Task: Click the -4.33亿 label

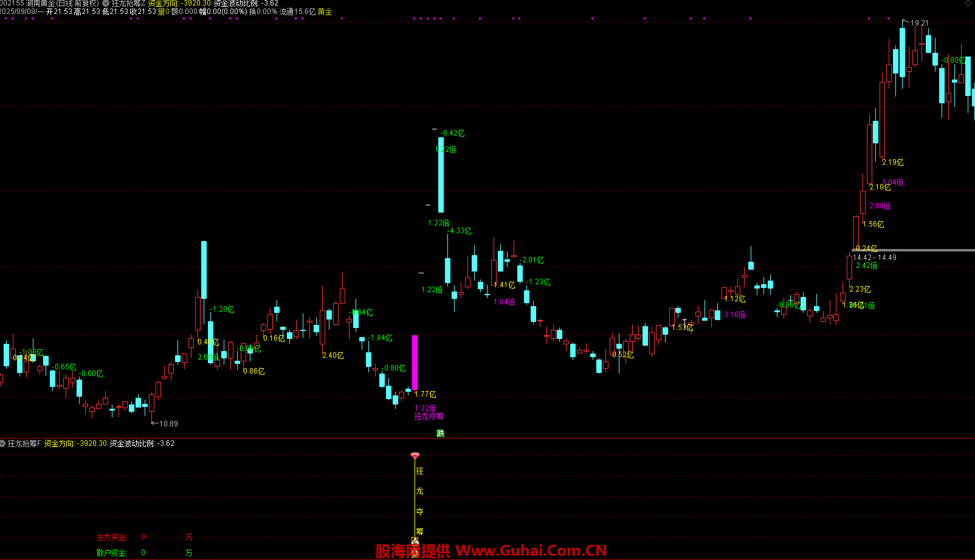Action: coord(460,231)
